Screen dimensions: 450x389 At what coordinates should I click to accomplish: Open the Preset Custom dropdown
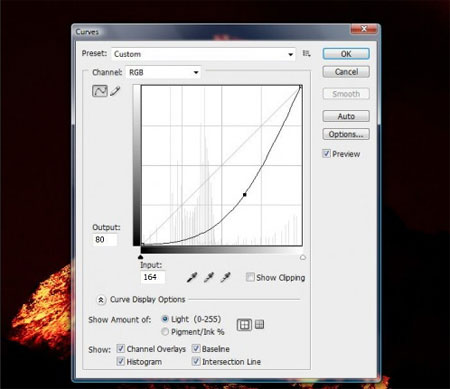pos(203,54)
